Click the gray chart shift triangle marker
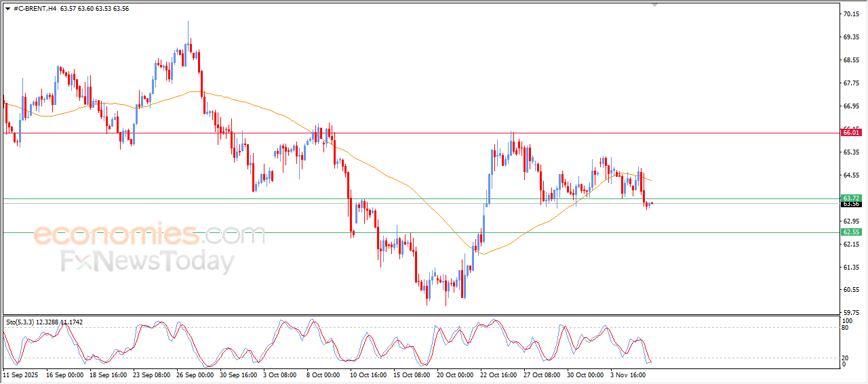This screenshot has height=384, width=868. point(654,4)
